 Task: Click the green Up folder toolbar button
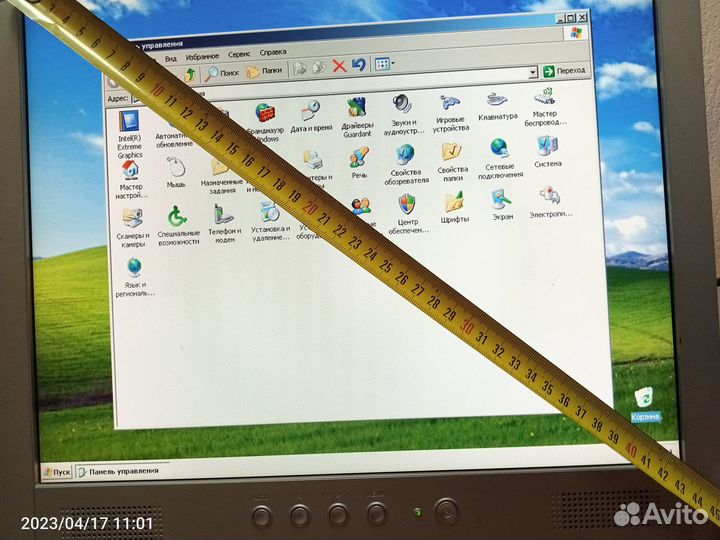click(x=190, y=74)
